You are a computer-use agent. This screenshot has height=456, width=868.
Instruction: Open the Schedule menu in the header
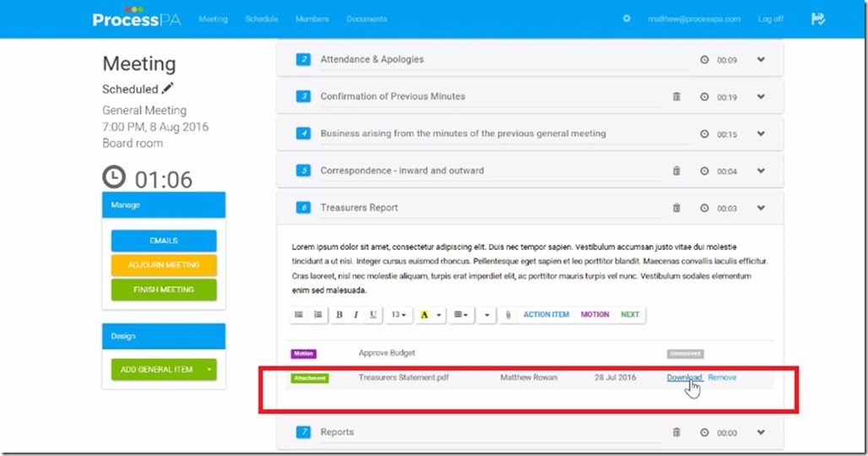262,19
